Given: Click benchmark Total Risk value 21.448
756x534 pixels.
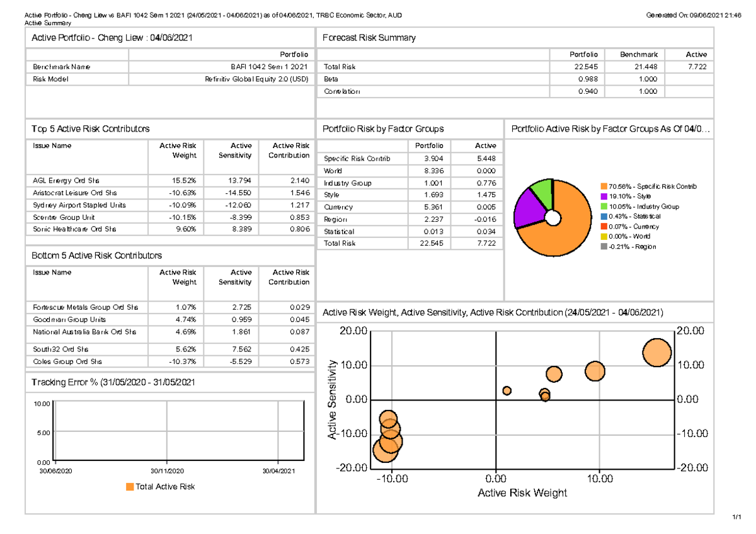Looking at the screenshot, I should point(646,67).
